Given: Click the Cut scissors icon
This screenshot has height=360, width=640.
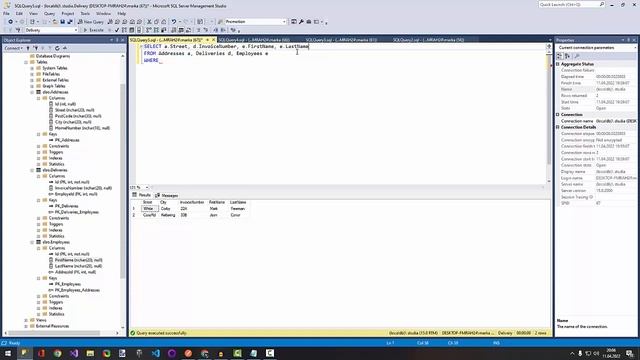Looking at the screenshot, I should click(x=149, y=22).
